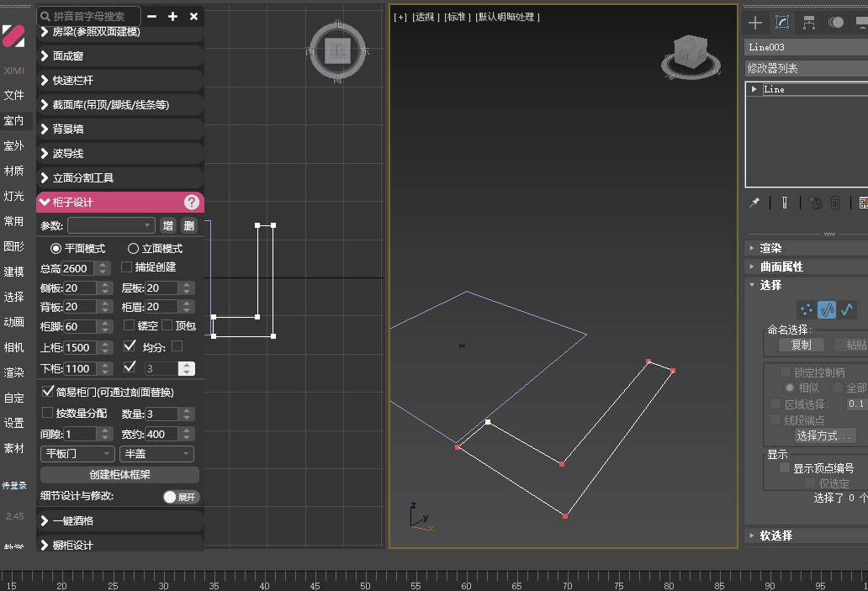Toggle the 展开 switch for 细节设计与修改
This screenshot has width=868, height=591.
point(181,497)
